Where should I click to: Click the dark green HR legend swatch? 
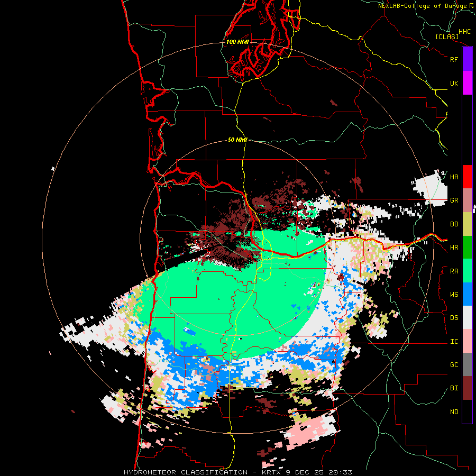point(467,247)
